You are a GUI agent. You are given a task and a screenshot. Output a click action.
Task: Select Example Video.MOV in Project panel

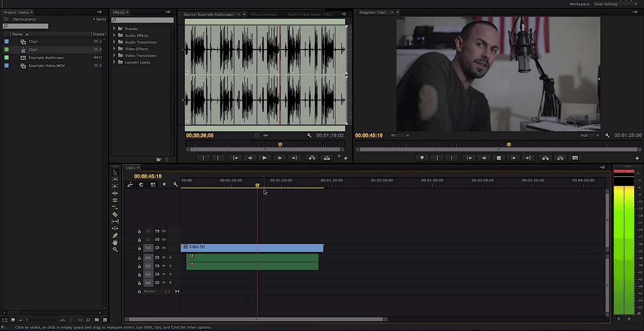pos(47,66)
